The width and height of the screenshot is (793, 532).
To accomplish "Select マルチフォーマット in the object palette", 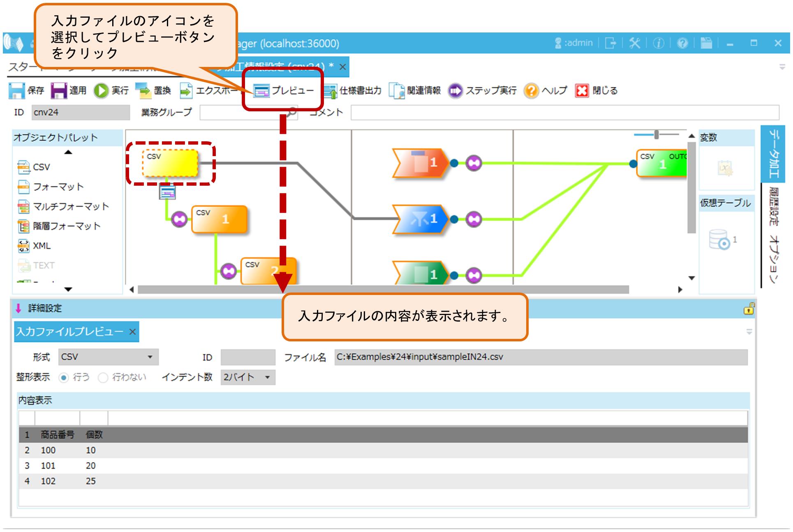I will 63,207.
